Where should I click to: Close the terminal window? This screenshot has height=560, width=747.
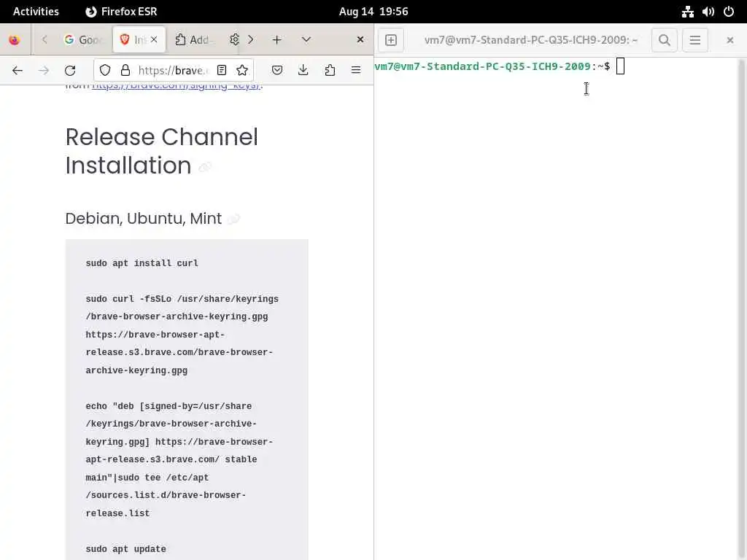(729, 40)
